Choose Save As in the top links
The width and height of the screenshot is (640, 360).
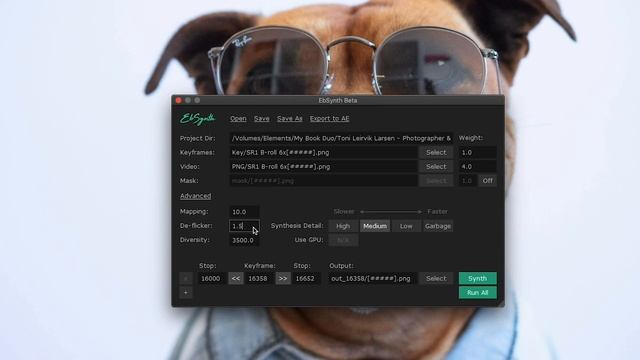[290, 118]
